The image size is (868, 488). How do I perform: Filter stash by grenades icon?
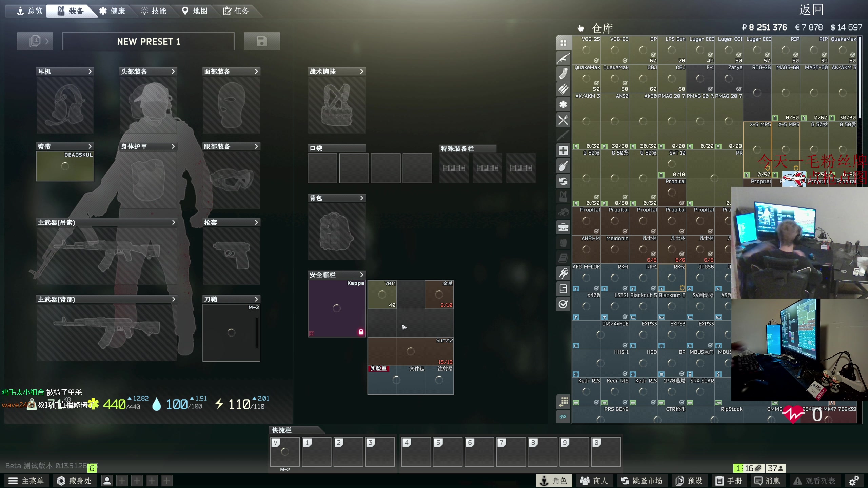tap(563, 166)
